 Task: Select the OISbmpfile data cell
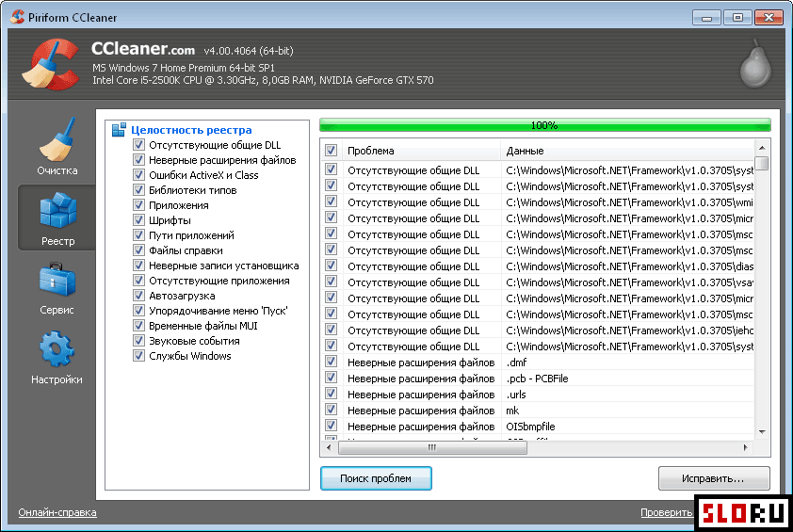click(627, 427)
